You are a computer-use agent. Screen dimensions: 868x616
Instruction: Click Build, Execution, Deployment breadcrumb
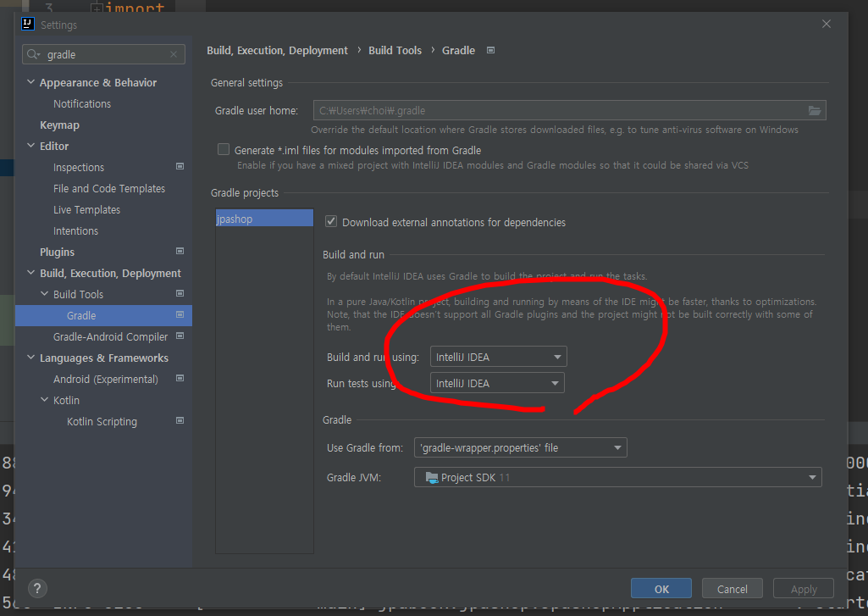(x=278, y=50)
